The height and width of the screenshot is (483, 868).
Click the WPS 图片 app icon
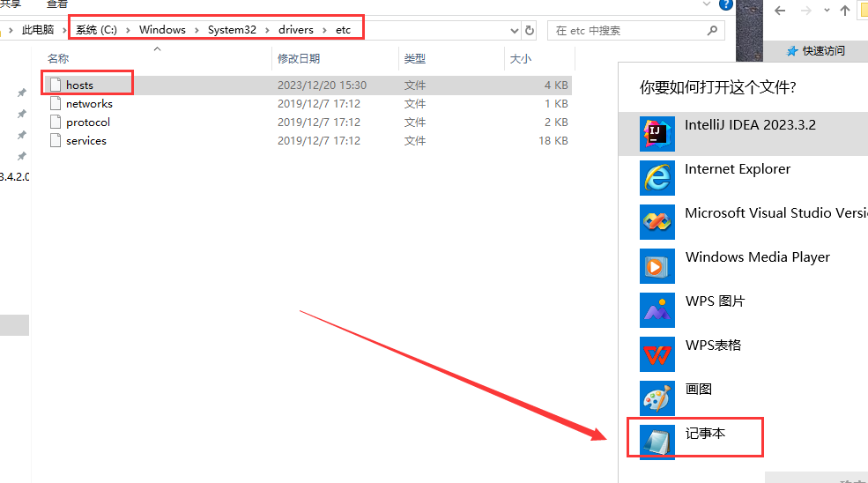tap(657, 309)
